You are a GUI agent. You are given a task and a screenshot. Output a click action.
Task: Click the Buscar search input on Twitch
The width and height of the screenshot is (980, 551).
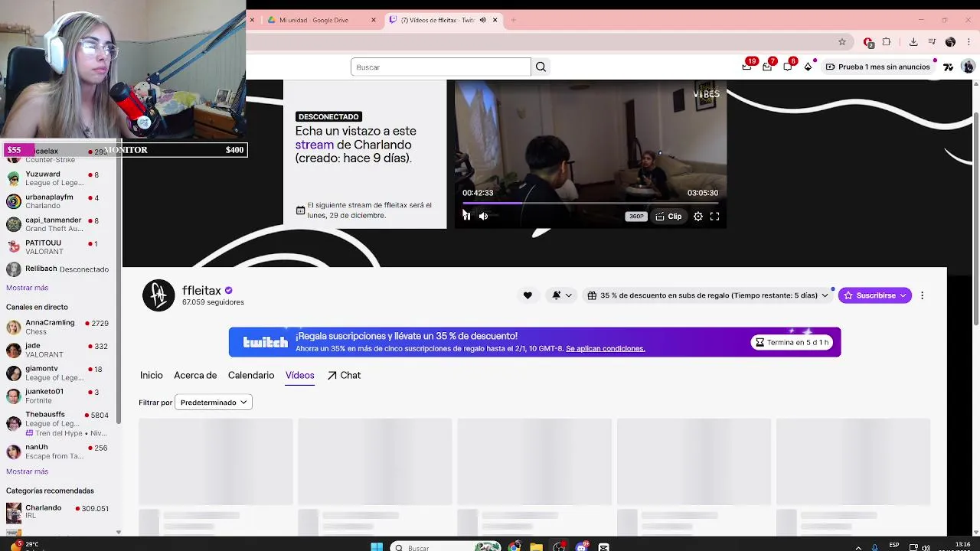pyautogui.click(x=440, y=67)
